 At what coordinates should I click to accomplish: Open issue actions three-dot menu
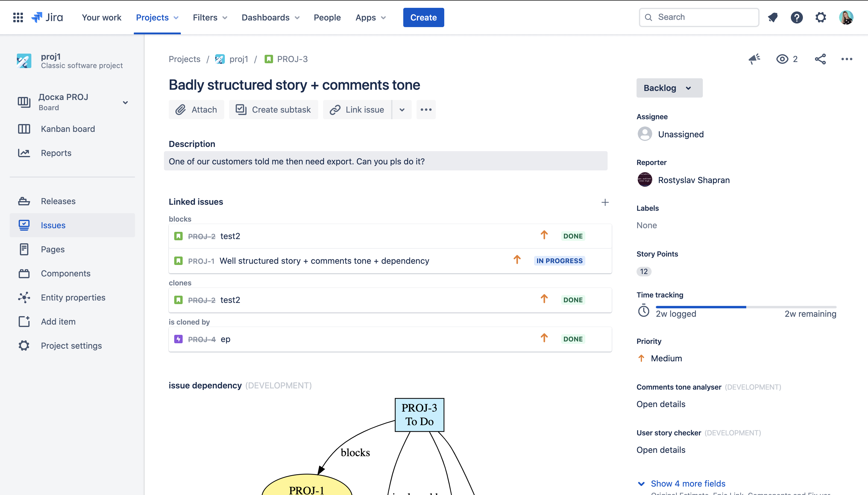847,59
